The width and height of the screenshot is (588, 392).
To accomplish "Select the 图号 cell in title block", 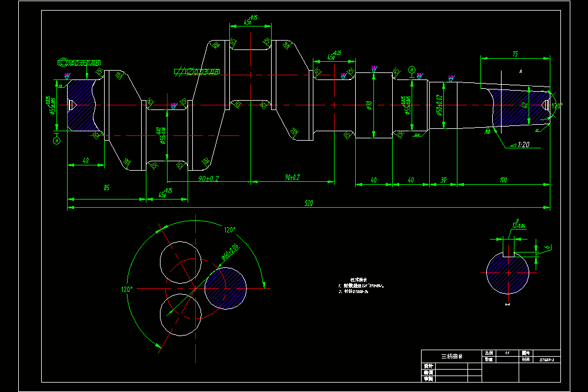I will point(525,353).
